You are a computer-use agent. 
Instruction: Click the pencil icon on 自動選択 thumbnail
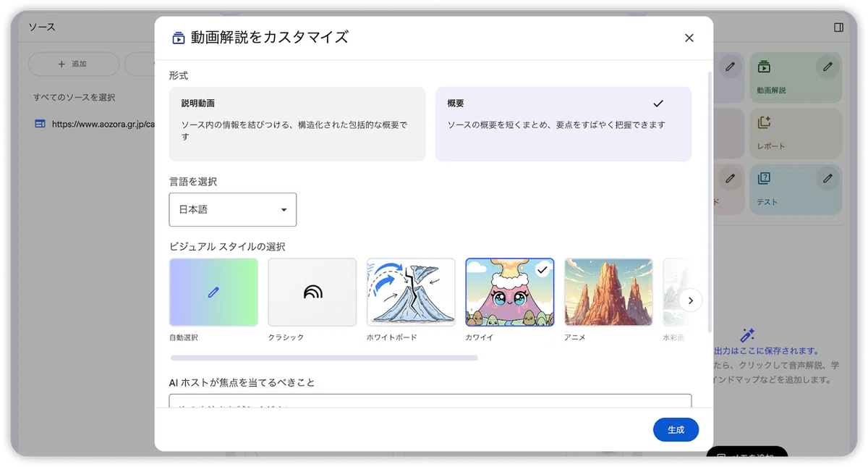pos(213,293)
